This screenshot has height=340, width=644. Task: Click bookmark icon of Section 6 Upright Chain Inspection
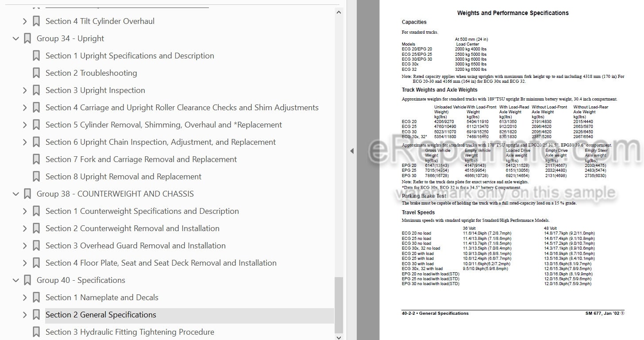[36, 142]
